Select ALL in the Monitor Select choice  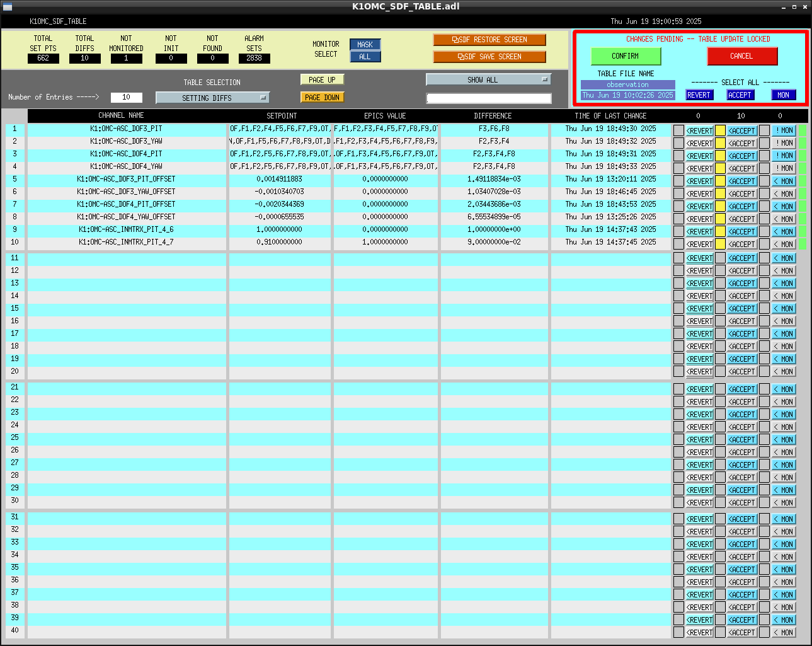click(x=365, y=57)
